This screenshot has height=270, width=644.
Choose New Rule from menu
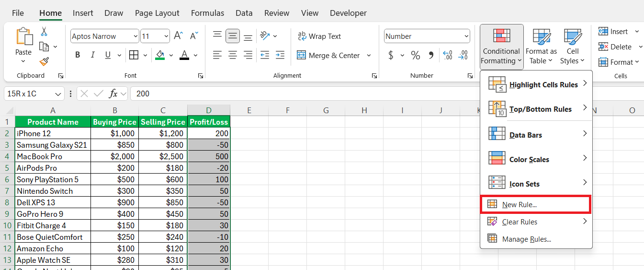[x=536, y=204]
